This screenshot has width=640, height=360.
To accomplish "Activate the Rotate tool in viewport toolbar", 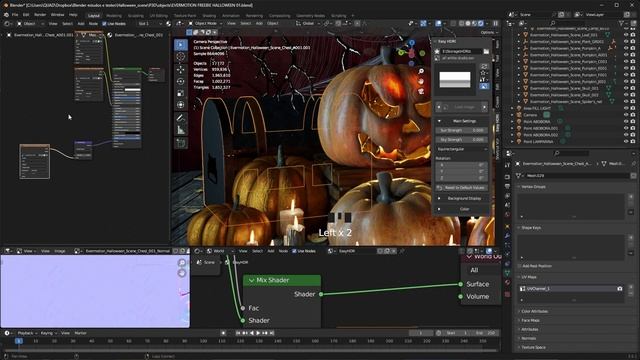I will point(181,81).
